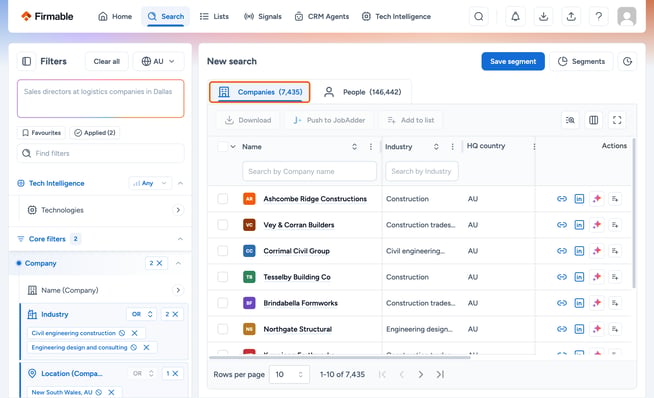The width and height of the screenshot is (654, 398).
Task: Open the Segments button
Action: [581, 61]
